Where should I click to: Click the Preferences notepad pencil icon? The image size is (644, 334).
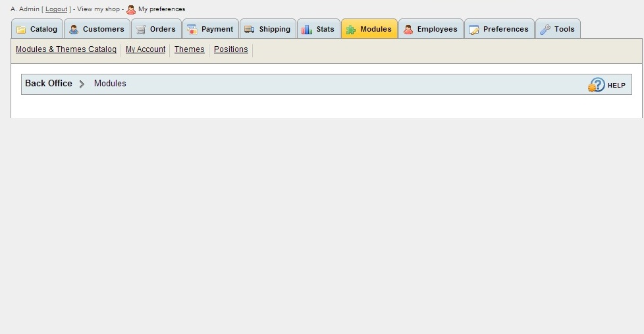pos(474,30)
